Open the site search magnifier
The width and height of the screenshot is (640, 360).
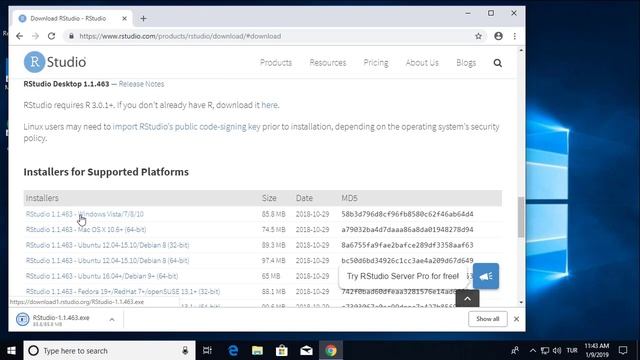click(498, 63)
